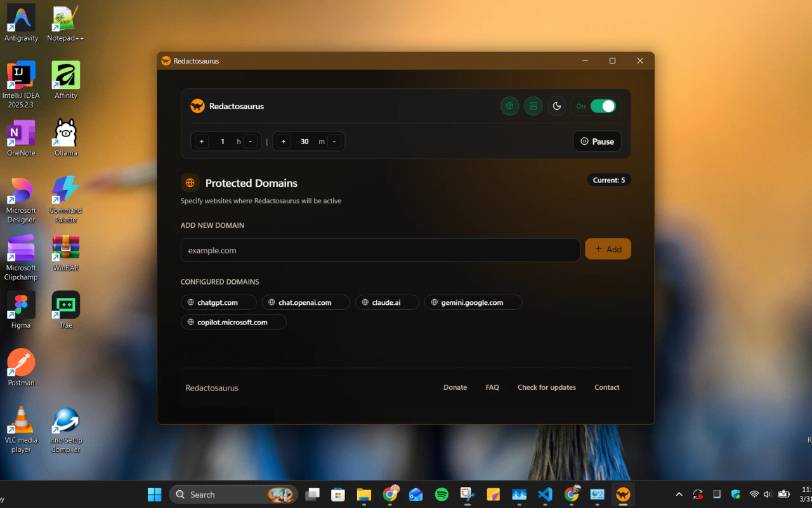This screenshot has width=812, height=508.
Task: Open the Donate link
Action: point(455,387)
